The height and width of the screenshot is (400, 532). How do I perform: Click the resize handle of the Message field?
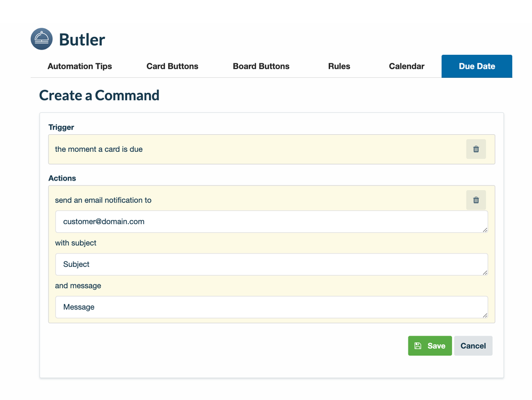(x=485, y=315)
